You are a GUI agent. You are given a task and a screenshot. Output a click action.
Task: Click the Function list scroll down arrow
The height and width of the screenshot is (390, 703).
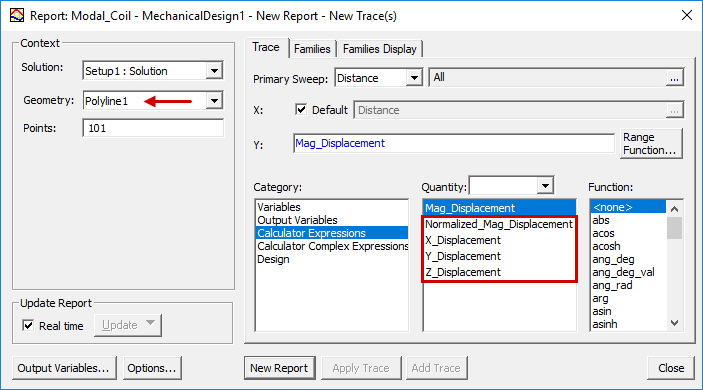tap(674, 323)
